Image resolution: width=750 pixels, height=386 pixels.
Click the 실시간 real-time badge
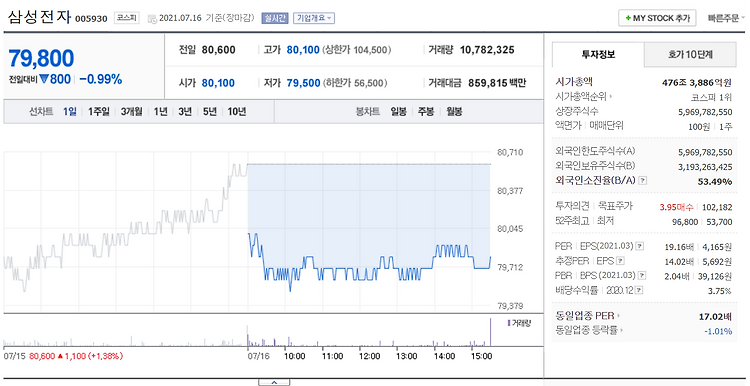(x=275, y=18)
